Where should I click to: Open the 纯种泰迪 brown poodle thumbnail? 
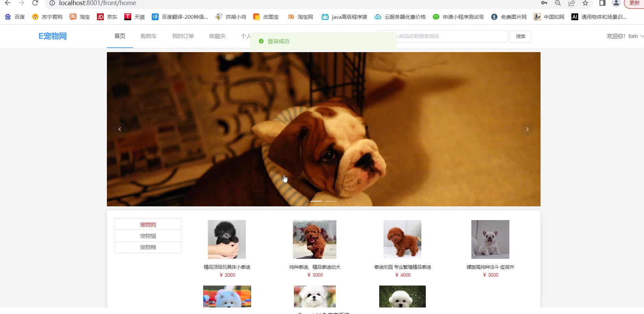[314, 239]
